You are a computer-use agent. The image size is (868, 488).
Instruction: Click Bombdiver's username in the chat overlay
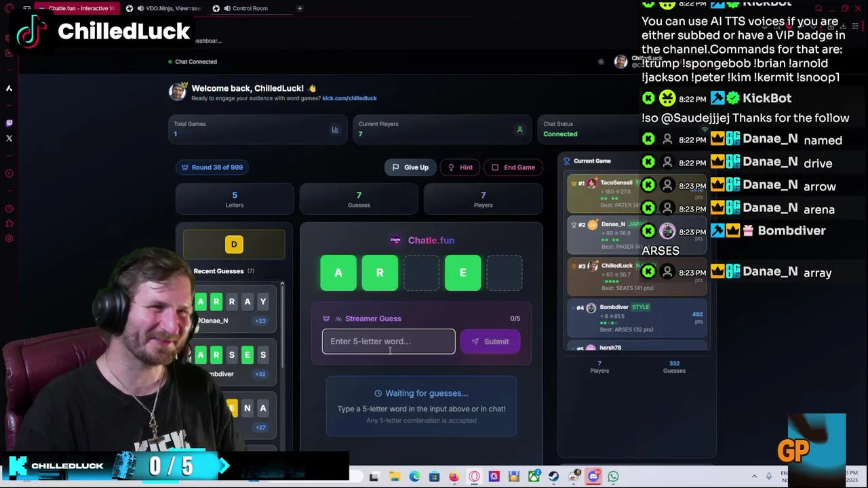(x=791, y=231)
